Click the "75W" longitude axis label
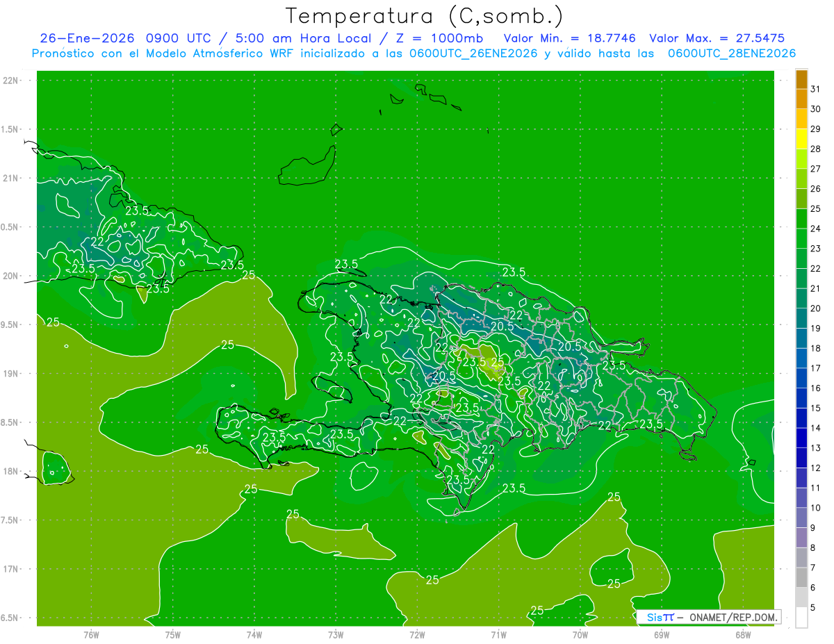This screenshot has width=834, height=644. point(173,635)
